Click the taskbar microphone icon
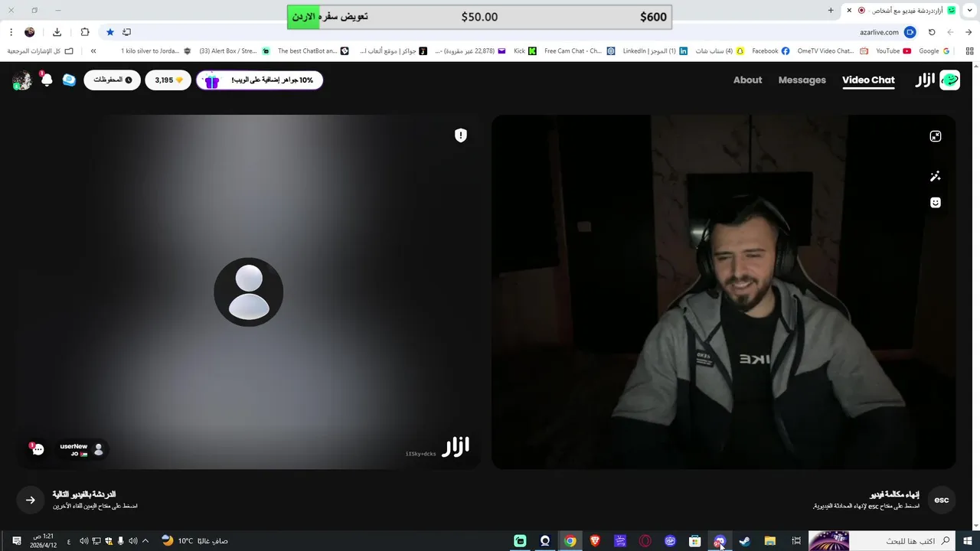 [x=120, y=541]
